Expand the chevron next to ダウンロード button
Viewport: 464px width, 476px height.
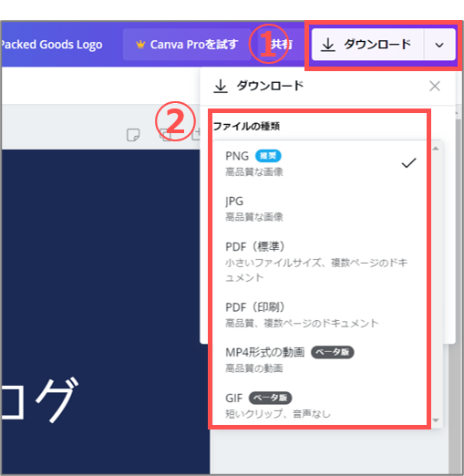tap(439, 45)
